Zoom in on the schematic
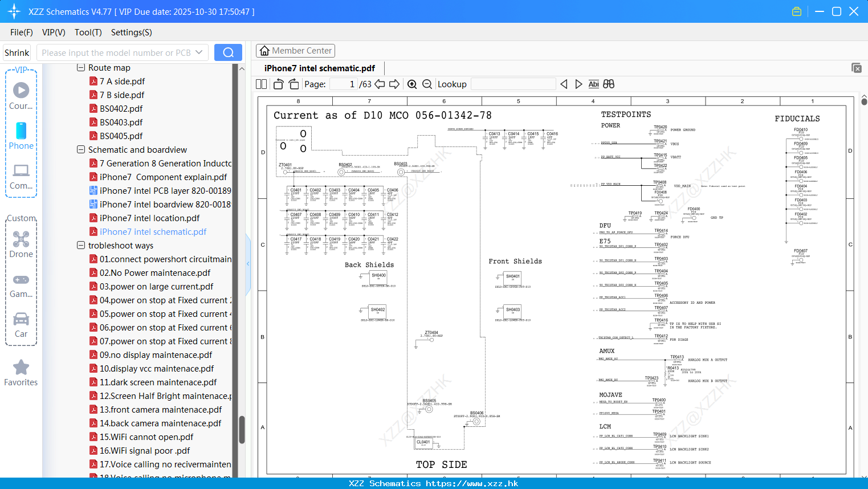The width and height of the screenshot is (868, 489). coord(412,84)
